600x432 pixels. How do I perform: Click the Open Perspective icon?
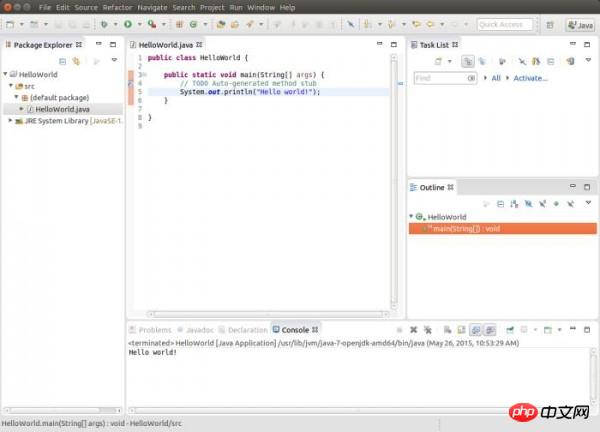click(x=550, y=25)
